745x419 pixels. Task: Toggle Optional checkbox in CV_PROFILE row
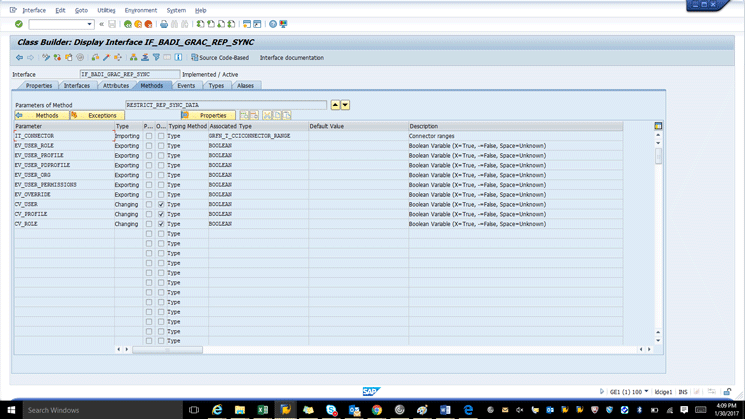pos(161,214)
